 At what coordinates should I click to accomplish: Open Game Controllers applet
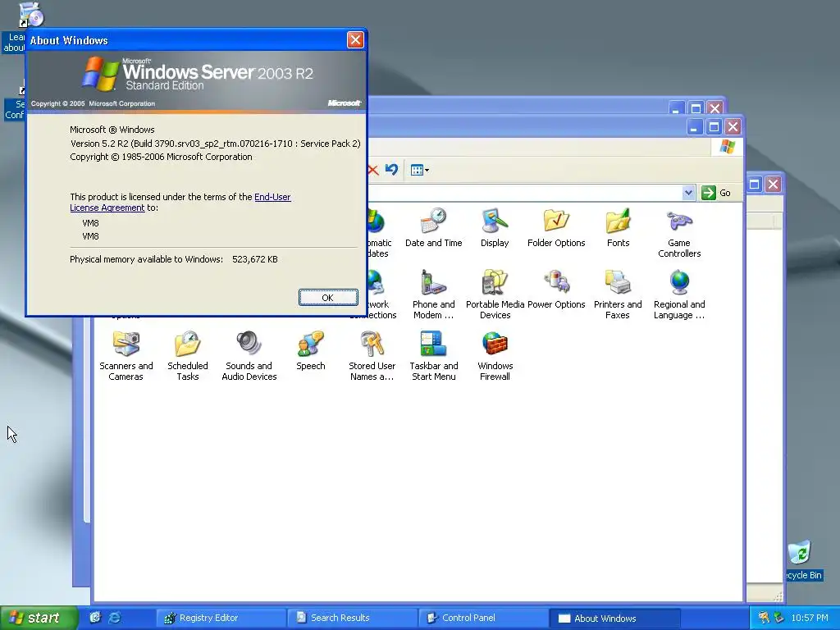pos(678,233)
